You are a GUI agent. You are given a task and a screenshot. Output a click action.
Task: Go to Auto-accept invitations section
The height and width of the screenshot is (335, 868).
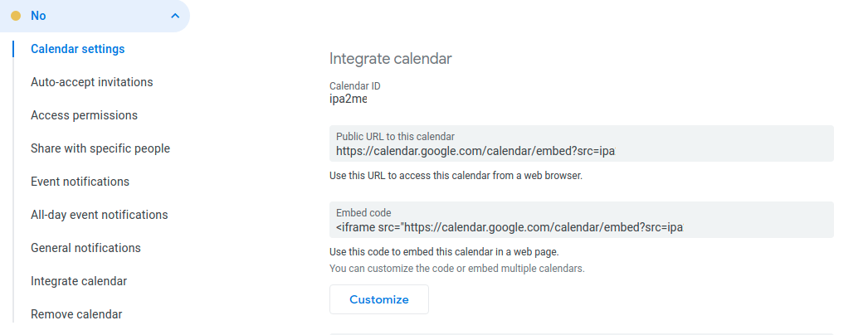[91, 82]
